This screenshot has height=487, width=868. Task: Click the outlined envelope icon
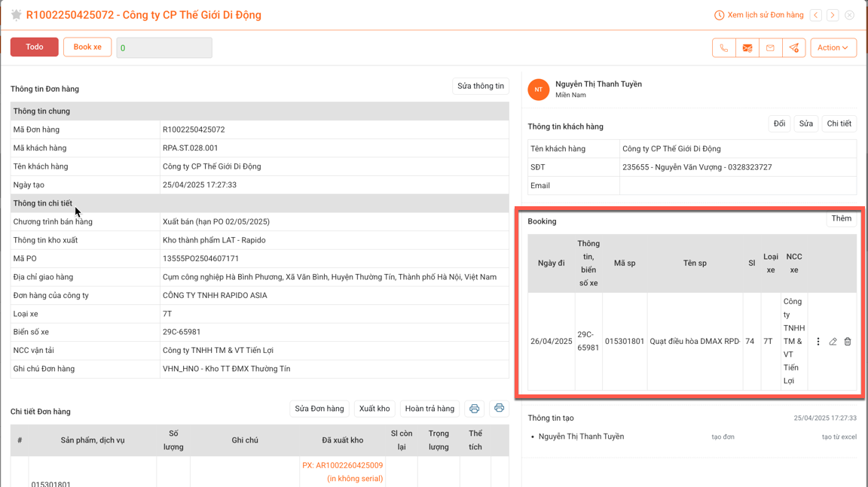pos(771,47)
